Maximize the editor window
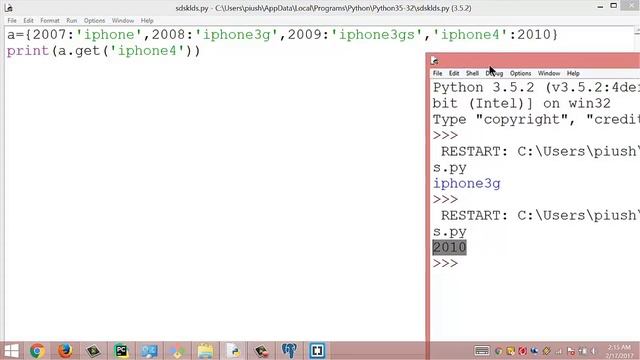The image size is (640, 360). click(x=613, y=6)
